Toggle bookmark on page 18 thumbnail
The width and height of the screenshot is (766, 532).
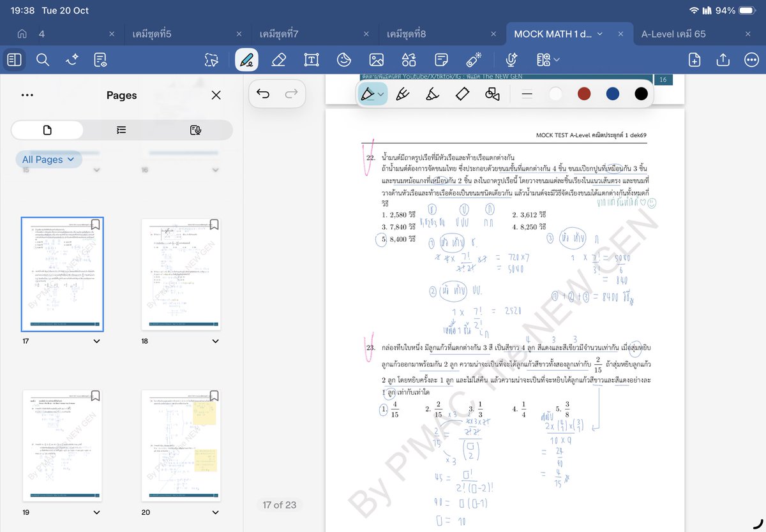[x=214, y=224]
